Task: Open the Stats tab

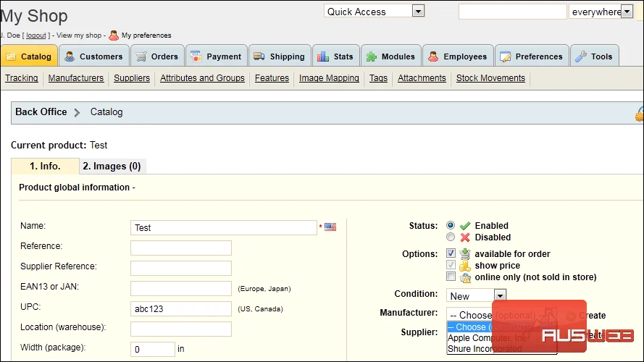Action: 335,56
